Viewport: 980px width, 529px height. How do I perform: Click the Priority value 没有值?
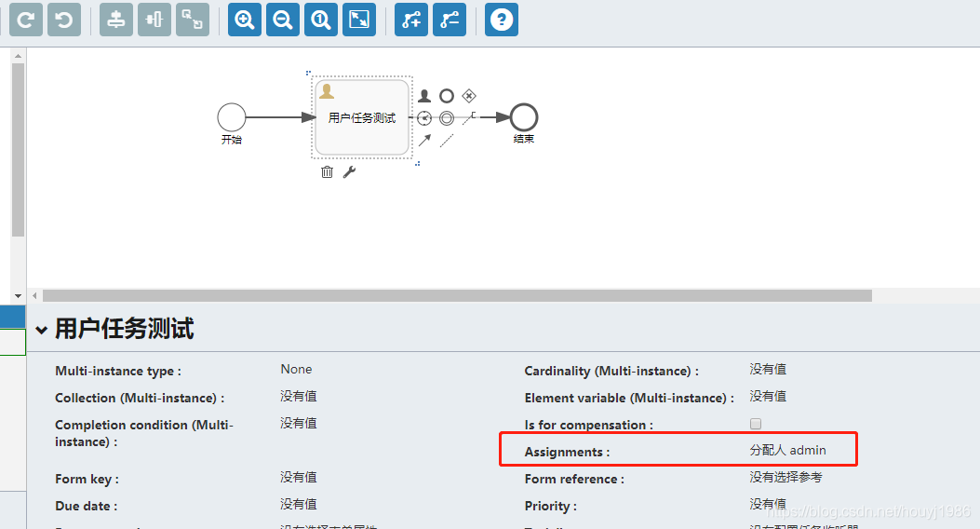click(x=768, y=504)
